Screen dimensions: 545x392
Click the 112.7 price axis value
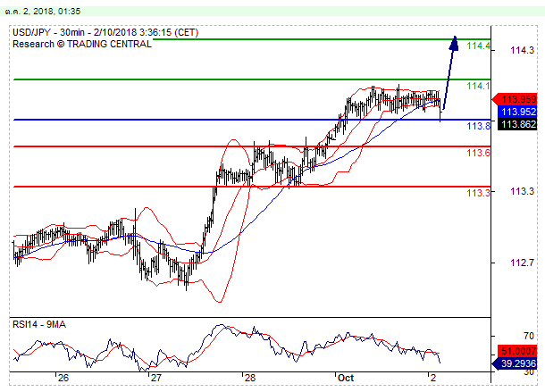pyautogui.click(x=522, y=263)
